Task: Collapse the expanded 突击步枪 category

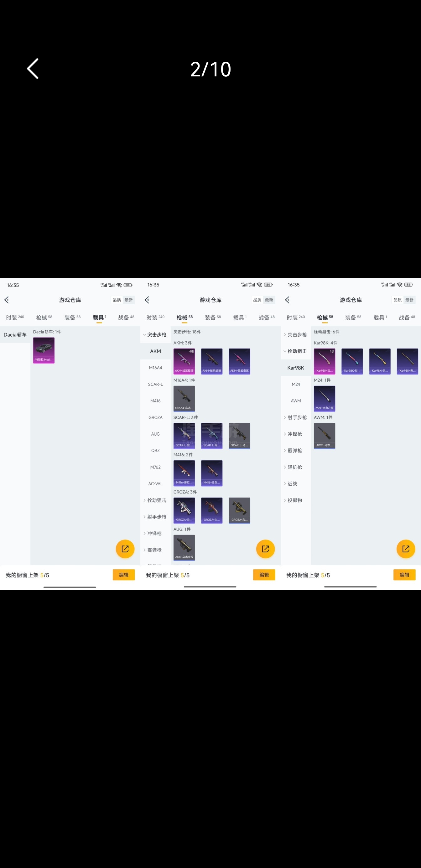Action: pos(155,335)
